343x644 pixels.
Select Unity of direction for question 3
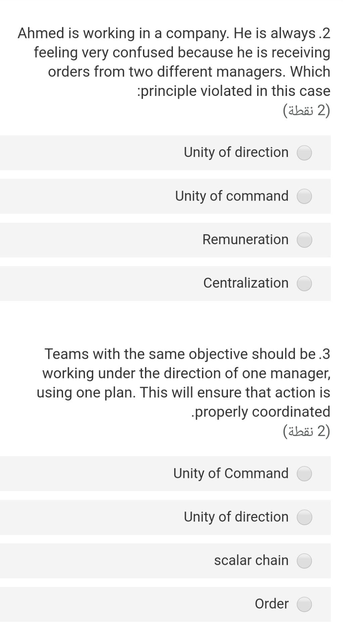point(304,518)
